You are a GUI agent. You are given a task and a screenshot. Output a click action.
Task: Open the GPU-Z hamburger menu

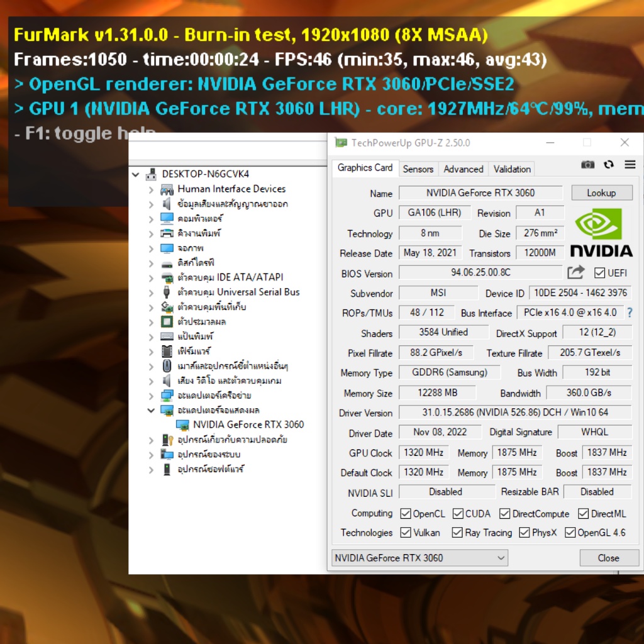pos(630,165)
